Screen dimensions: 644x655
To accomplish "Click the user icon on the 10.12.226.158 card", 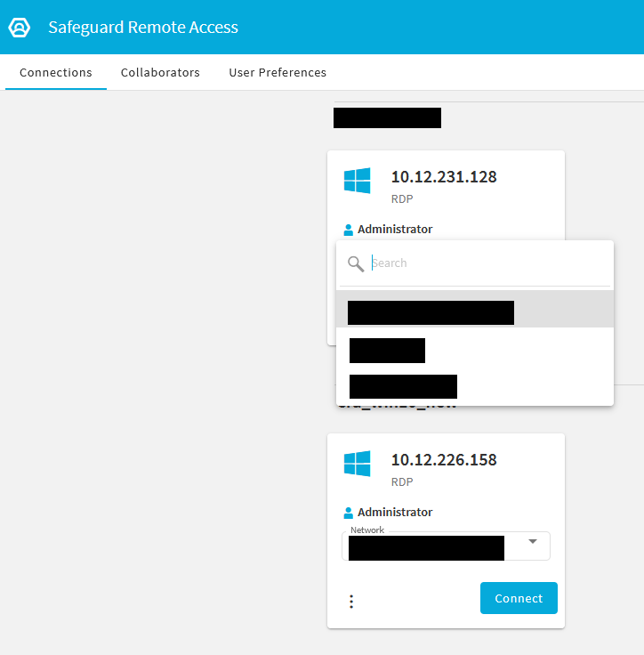I will point(349,513).
